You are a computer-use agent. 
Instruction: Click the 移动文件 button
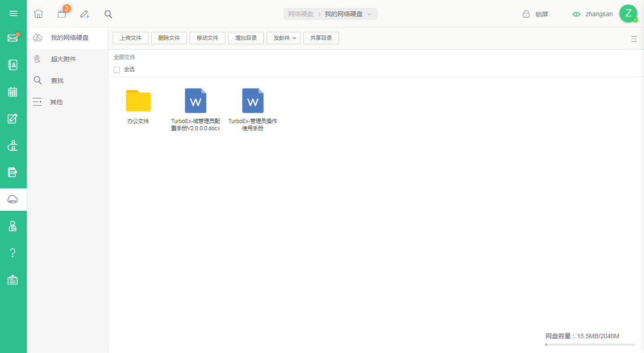tap(208, 38)
